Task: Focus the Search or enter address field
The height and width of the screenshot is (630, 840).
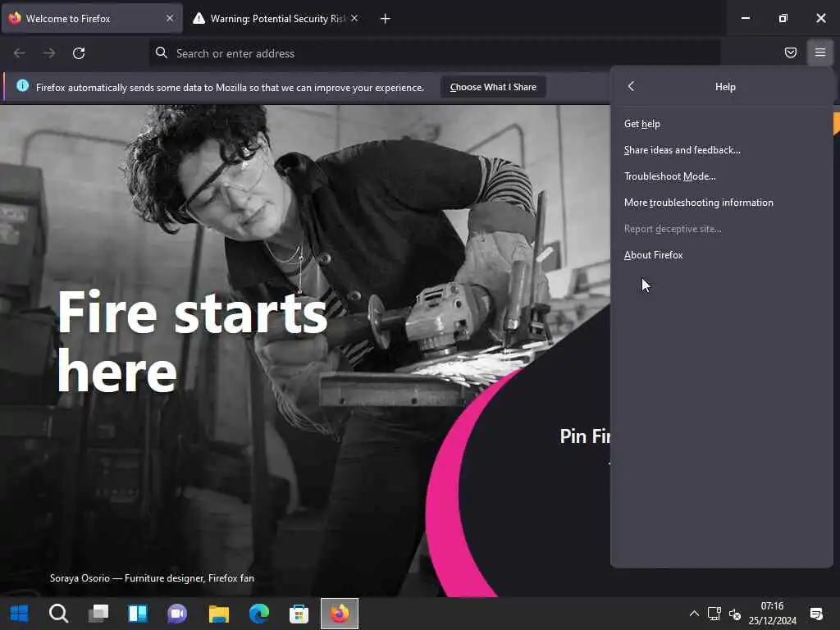Action: pos(434,53)
